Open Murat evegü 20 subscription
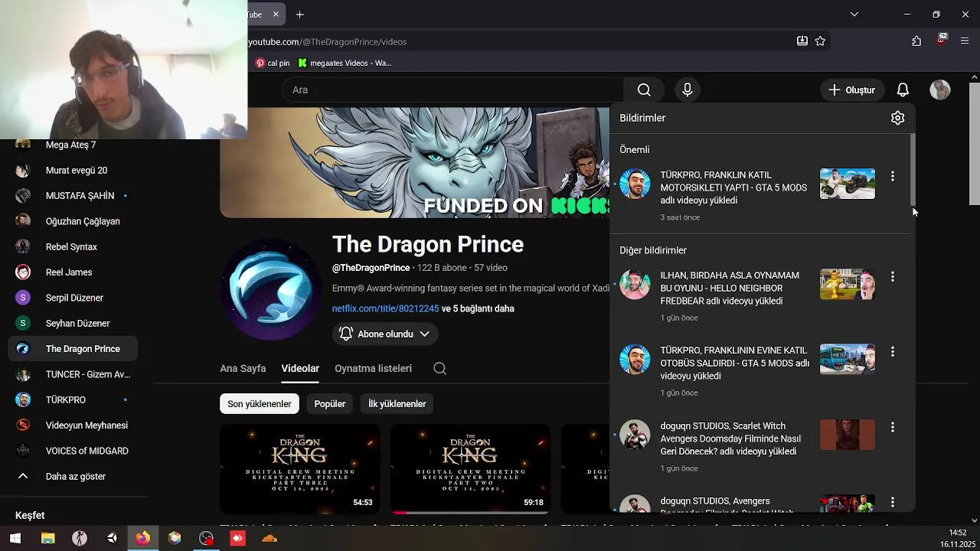This screenshot has width=980, height=551. click(x=73, y=170)
